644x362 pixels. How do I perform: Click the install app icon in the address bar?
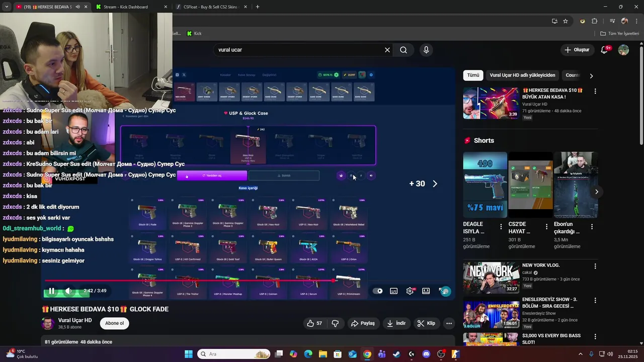[x=554, y=21]
